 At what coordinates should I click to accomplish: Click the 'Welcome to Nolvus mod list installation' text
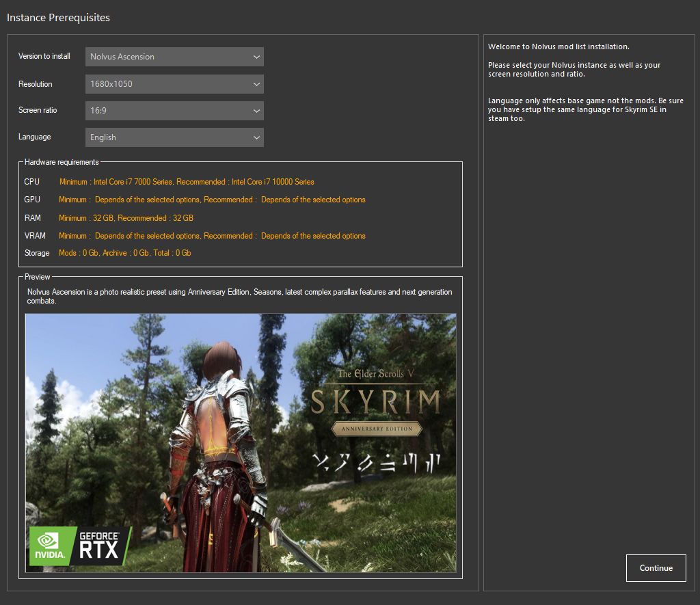tap(558, 46)
